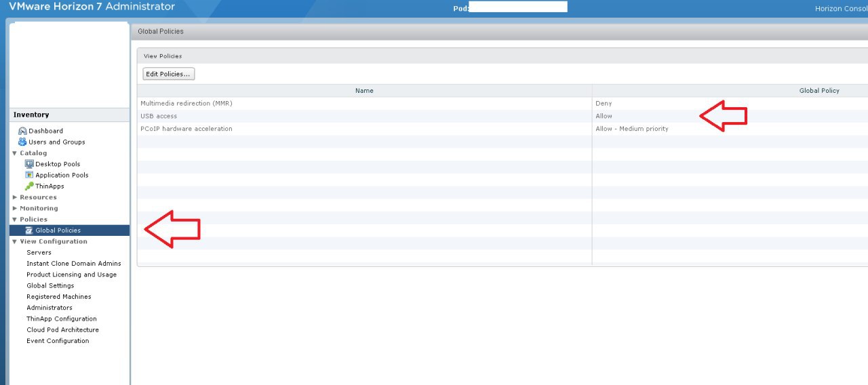
Task: Open Administrators under View Configuration
Action: 50,308
